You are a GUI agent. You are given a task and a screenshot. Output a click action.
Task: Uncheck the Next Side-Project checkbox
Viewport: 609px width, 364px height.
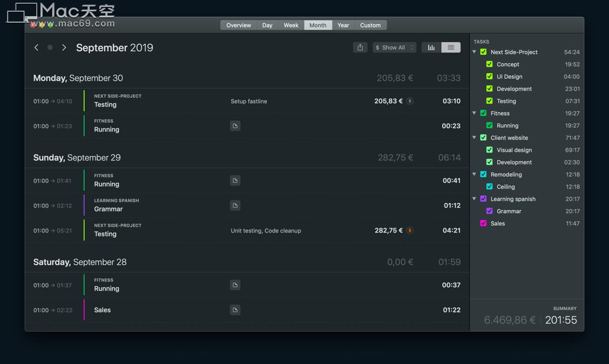point(484,52)
